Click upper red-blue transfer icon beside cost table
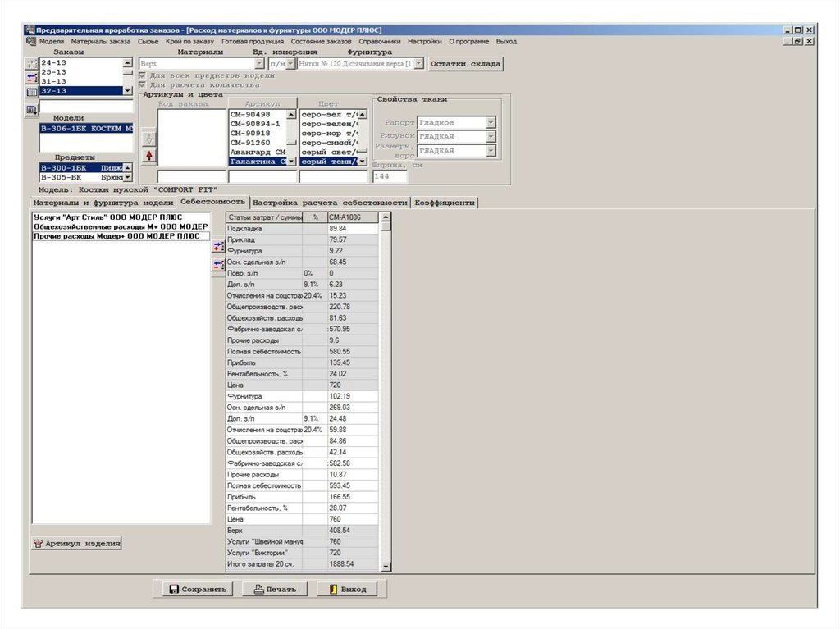Screen dimensions: 840x629 pyautogui.click(x=217, y=246)
